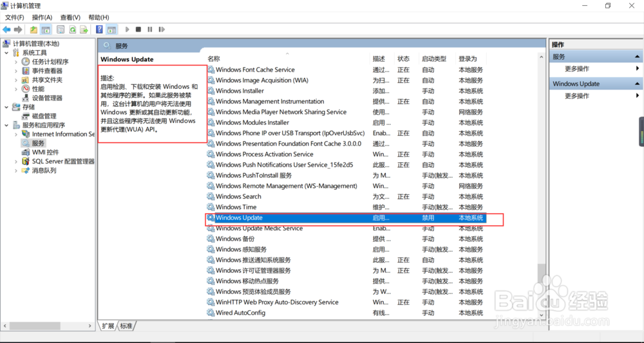Select the 计算机管理(本地) root node

[x=36, y=44]
